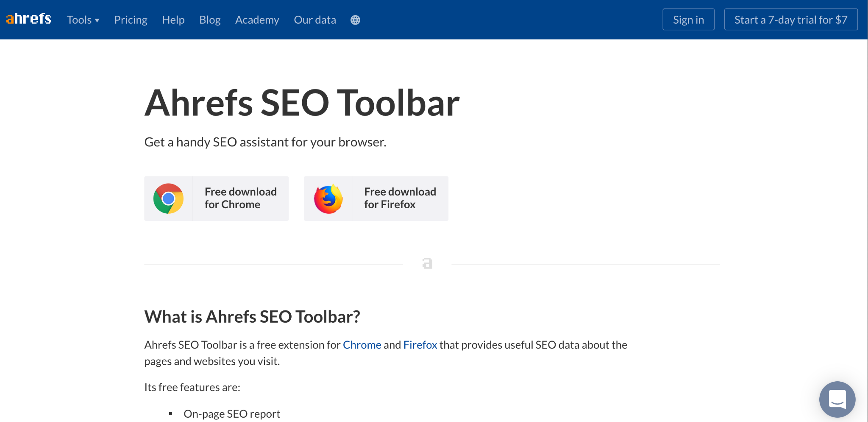
Task: Click the 'What is Ahrefs SEO Toolbar?' heading
Action: 252,317
